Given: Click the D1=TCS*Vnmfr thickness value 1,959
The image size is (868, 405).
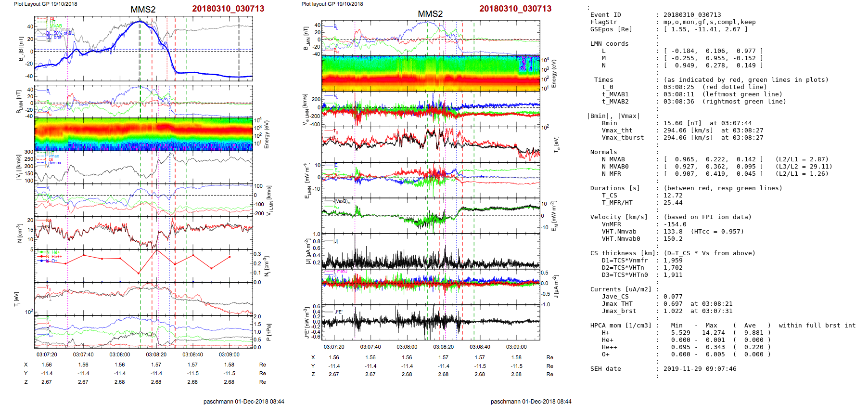Looking at the screenshot, I should [x=673, y=261].
